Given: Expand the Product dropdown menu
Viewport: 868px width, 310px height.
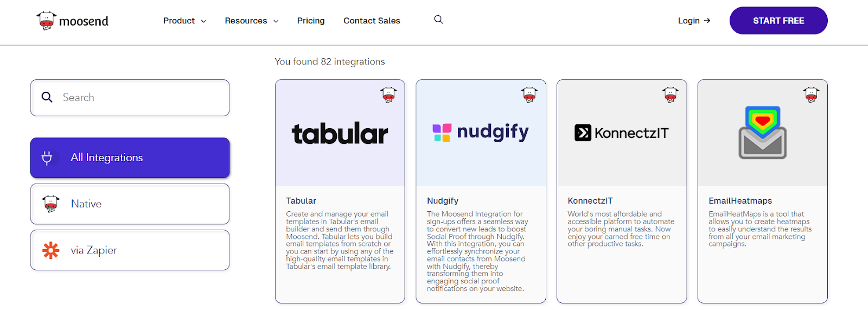Looking at the screenshot, I should pyautogui.click(x=184, y=21).
